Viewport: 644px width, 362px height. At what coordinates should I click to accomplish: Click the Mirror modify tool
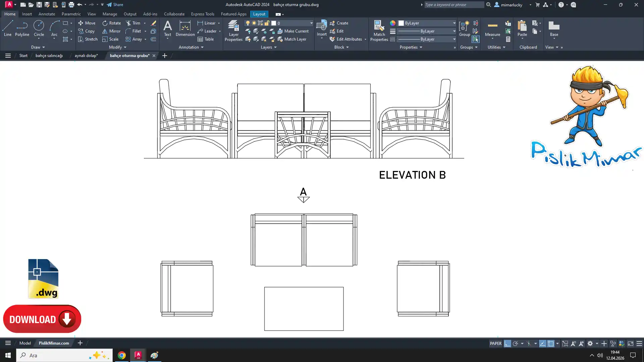111,31
